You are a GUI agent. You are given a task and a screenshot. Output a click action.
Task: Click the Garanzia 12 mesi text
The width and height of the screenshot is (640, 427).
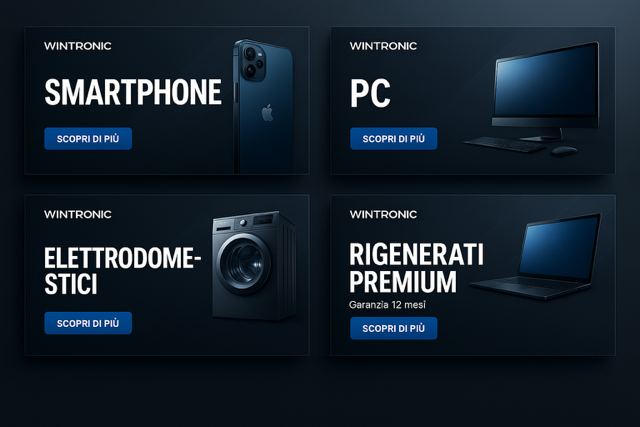click(x=387, y=305)
